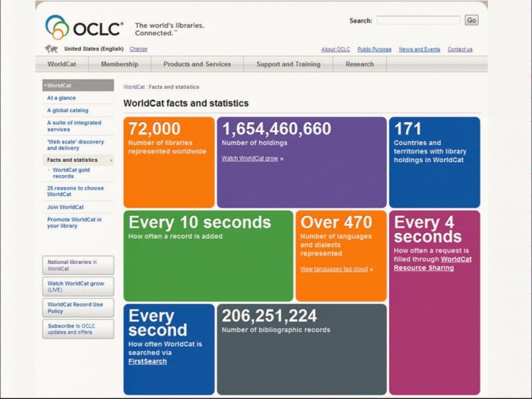The width and height of the screenshot is (532, 399).
Task: Click View languages tag cloud link
Action: (x=334, y=269)
